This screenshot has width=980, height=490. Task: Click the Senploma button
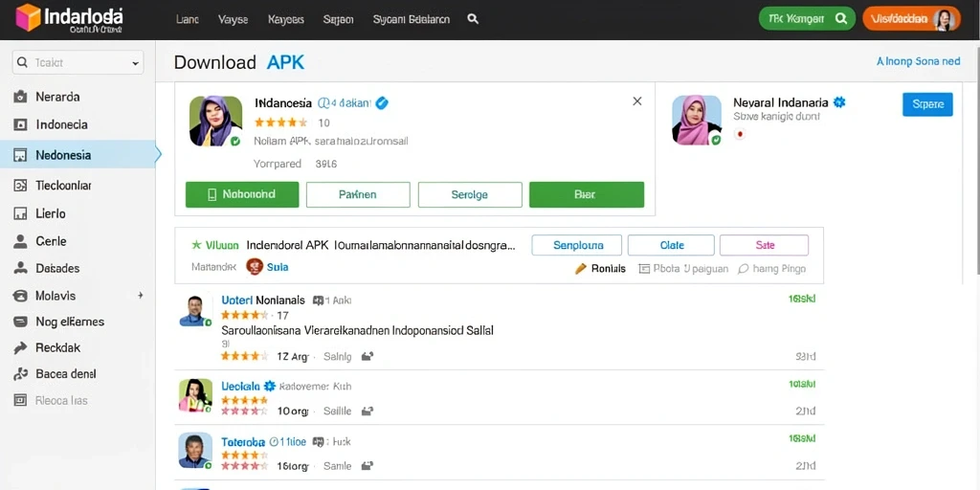(577, 246)
